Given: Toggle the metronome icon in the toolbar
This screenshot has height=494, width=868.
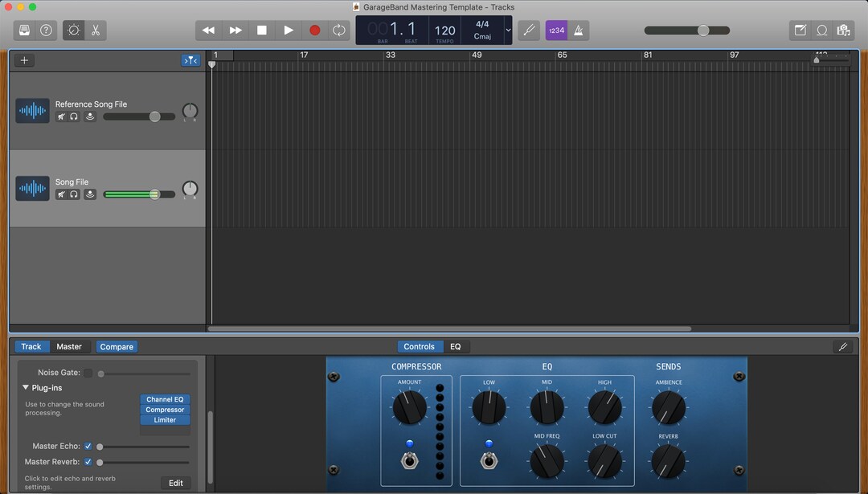Looking at the screenshot, I should coord(579,30).
